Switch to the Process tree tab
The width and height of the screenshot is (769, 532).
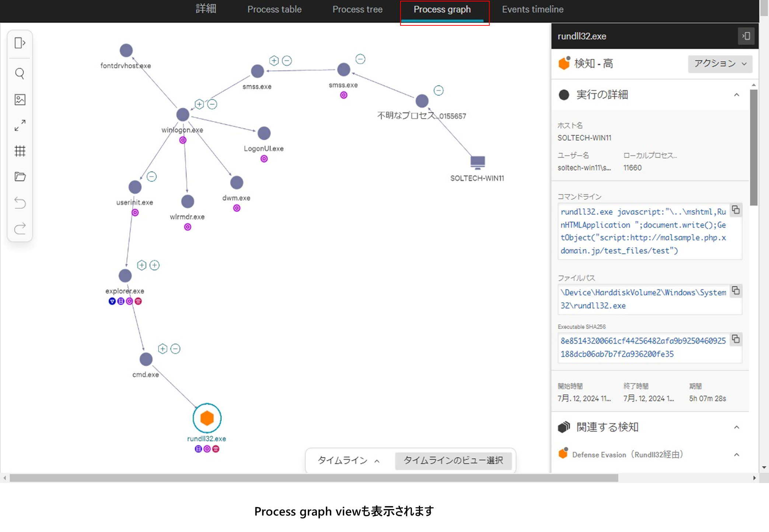(357, 10)
